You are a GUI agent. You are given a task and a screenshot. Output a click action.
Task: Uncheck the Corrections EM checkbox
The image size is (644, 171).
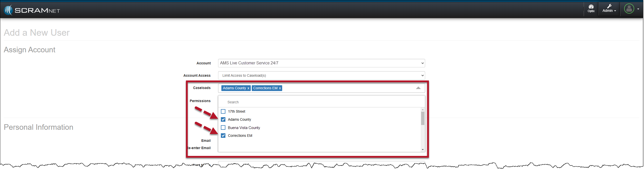point(223,136)
